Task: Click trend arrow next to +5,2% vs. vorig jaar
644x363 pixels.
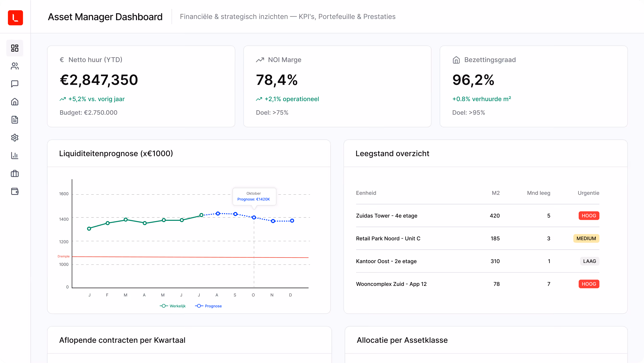Action: [62, 99]
